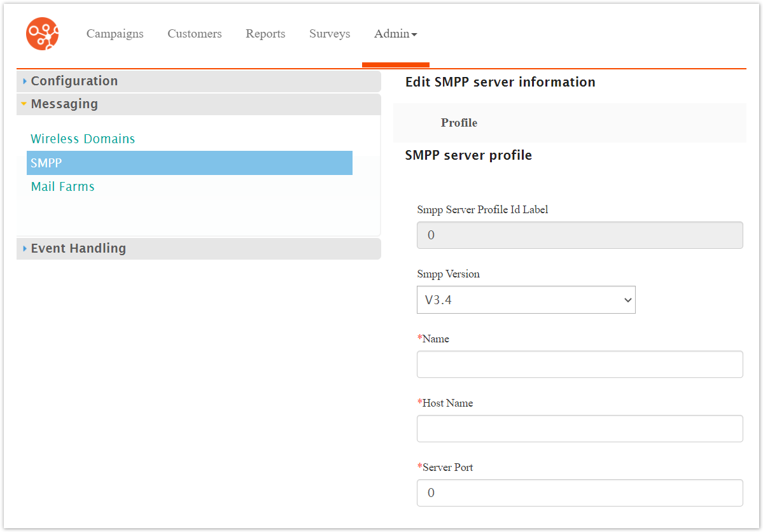
Task: Click into the Host Name field
Action: point(579,428)
